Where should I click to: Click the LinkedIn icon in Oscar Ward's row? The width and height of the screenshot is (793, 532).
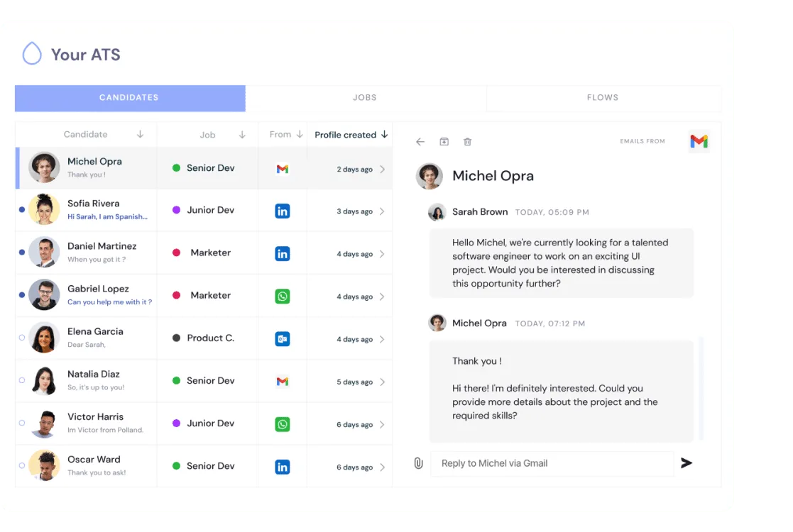pos(283,467)
